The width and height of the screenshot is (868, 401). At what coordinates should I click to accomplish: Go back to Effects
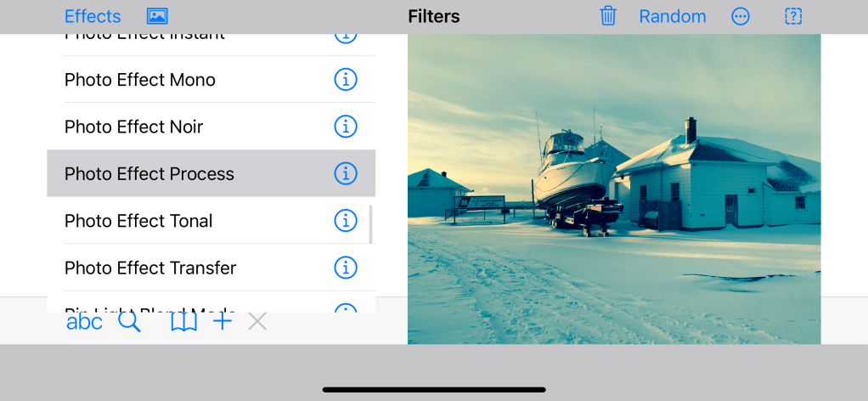pyautogui.click(x=93, y=16)
